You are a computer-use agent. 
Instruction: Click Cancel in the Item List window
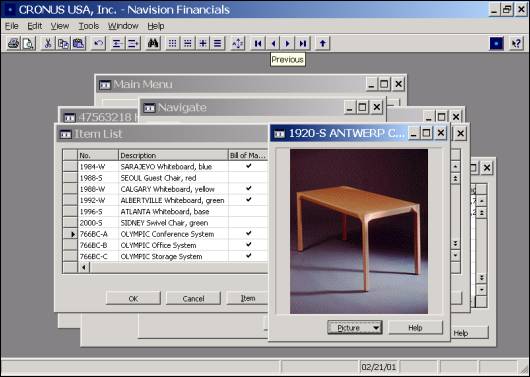193,298
